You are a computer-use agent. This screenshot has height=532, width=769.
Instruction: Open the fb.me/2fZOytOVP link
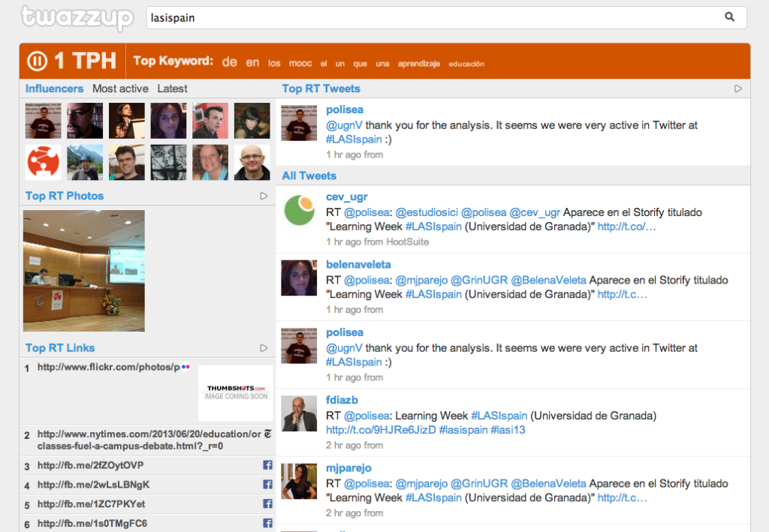[90, 465]
